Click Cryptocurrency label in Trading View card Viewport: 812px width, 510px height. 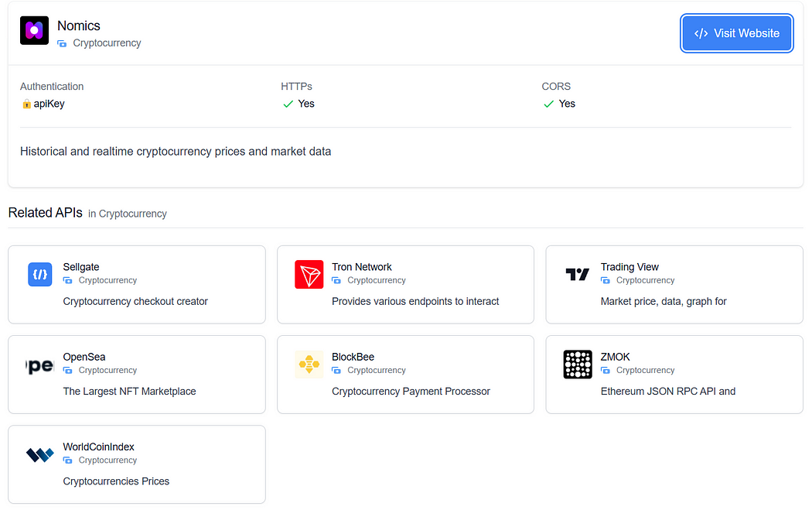pos(645,280)
